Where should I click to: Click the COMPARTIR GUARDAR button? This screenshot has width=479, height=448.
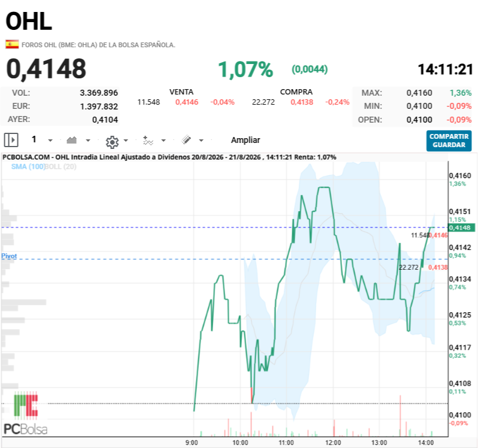point(448,141)
